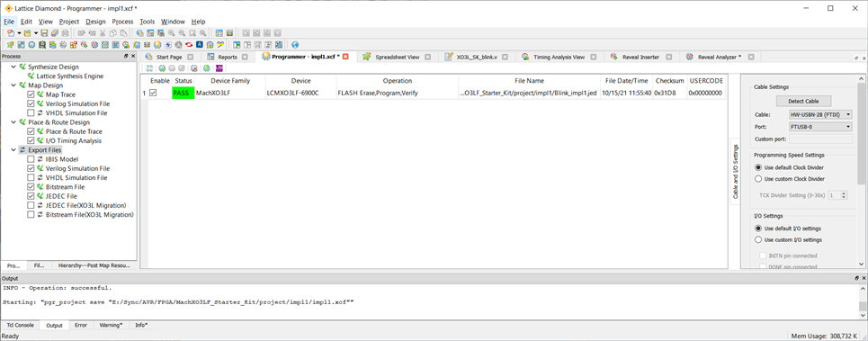Close the Process panel with its X icon
Screen dimensions: 868x341
coord(133,57)
